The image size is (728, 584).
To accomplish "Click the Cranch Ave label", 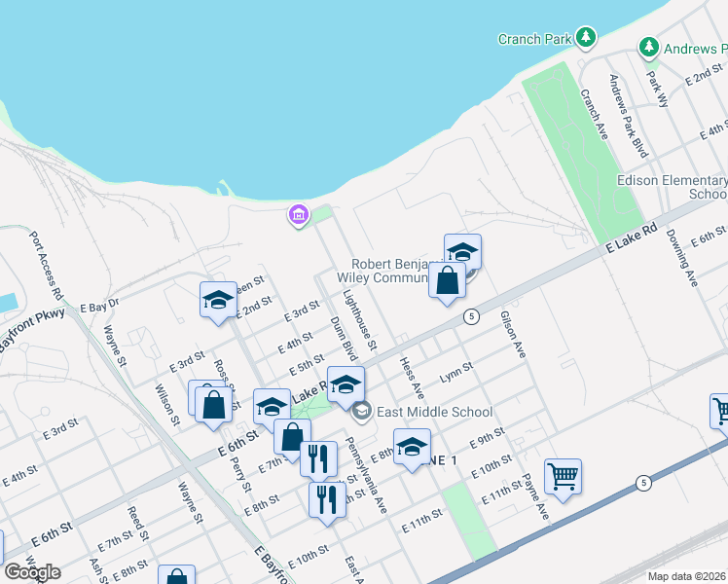I will point(594,115).
